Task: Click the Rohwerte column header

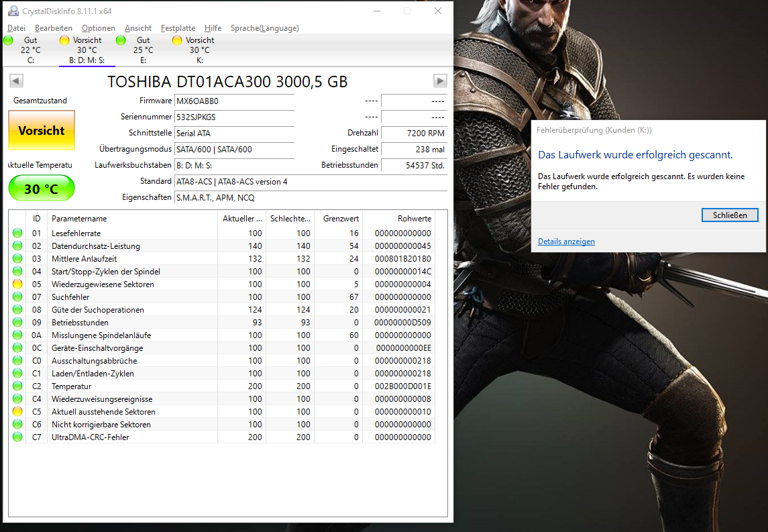Action: pyautogui.click(x=398, y=219)
